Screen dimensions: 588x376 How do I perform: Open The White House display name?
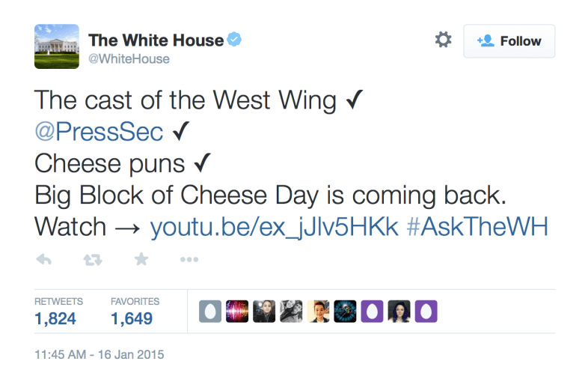click(156, 40)
